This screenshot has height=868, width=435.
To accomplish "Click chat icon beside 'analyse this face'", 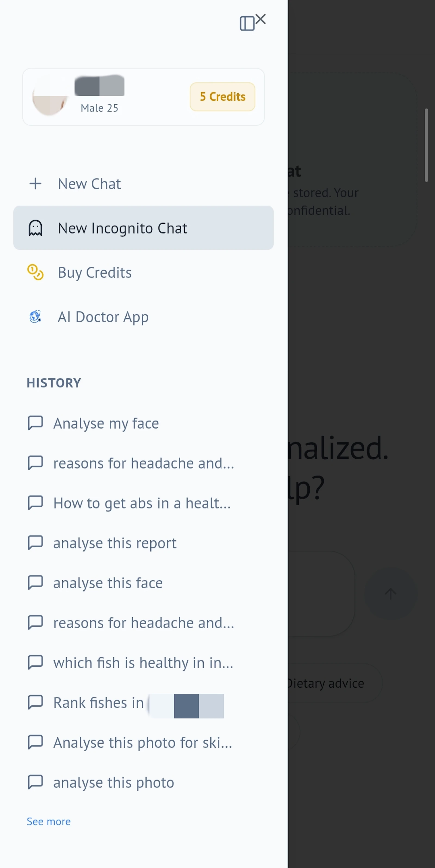I will pyautogui.click(x=35, y=583).
